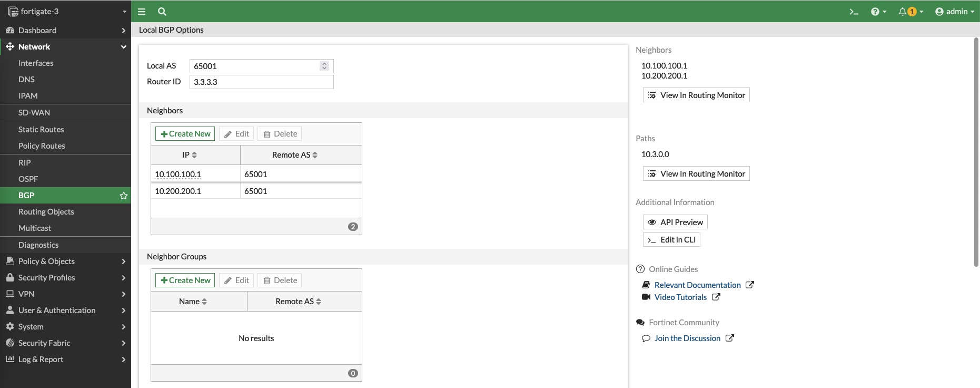This screenshot has height=388, width=980.
Task: Click the Router ID input field
Action: tap(261, 82)
